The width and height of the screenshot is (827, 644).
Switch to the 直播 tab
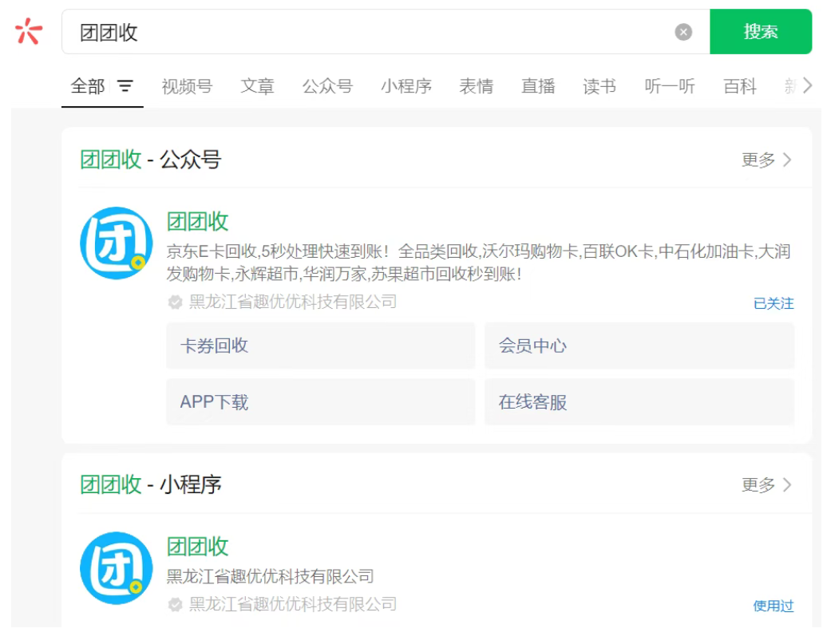tap(538, 86)
